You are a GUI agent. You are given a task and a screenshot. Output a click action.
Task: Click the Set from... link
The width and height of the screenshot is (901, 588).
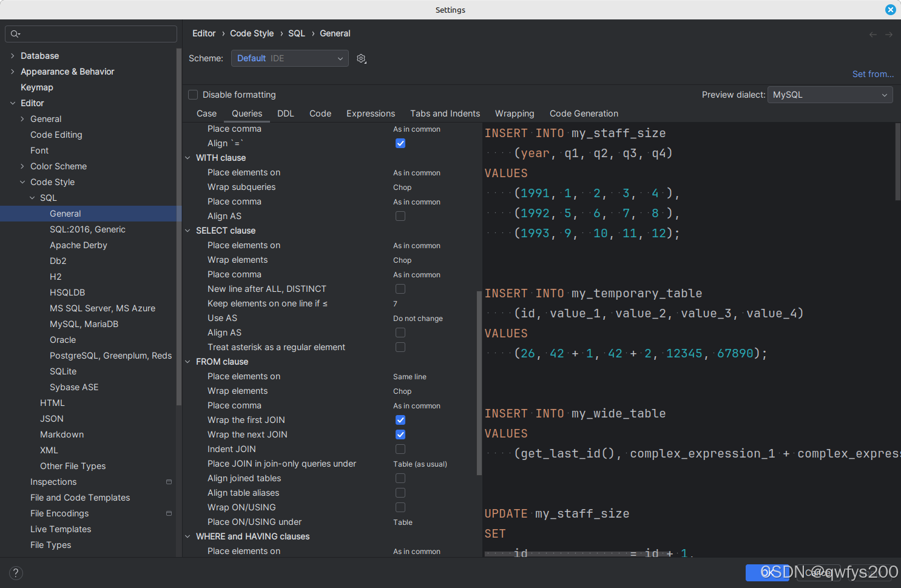pos(873,74)
